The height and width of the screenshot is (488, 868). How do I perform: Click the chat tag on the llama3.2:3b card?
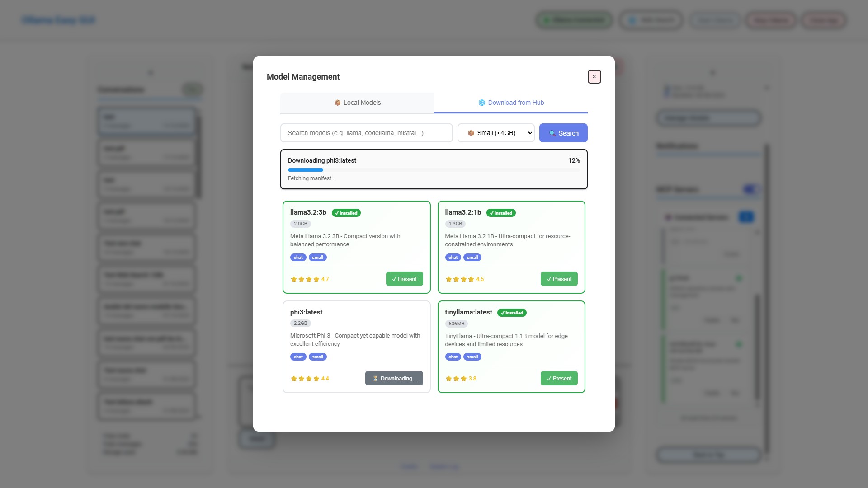click(298, 258)
